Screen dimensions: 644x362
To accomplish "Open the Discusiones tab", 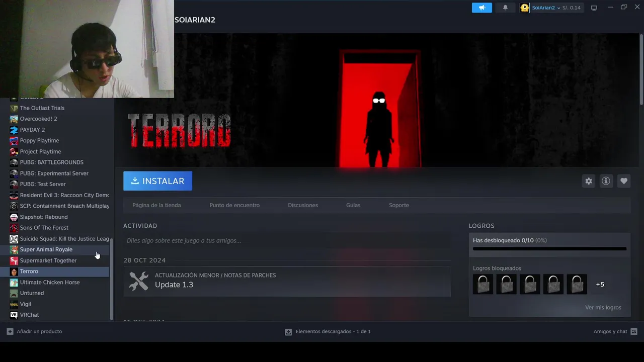I will (x=303, y=205).
